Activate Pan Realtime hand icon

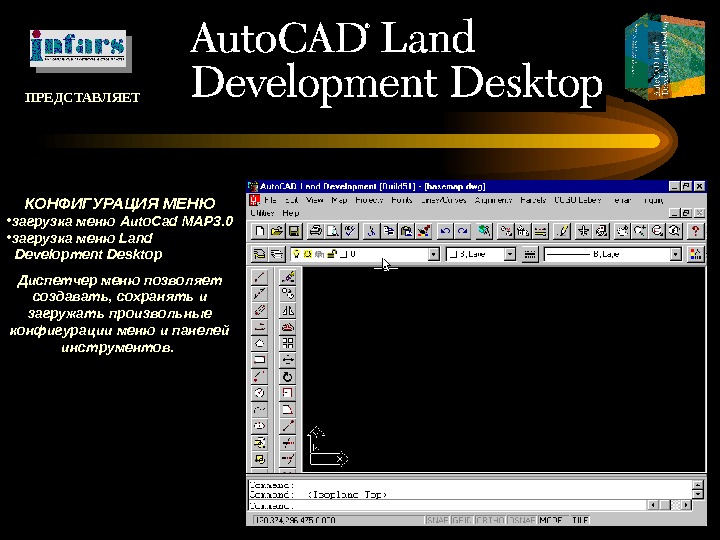(622, 231)
